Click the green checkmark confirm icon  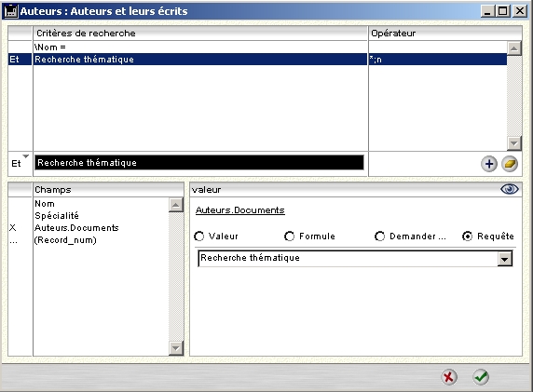481,377
